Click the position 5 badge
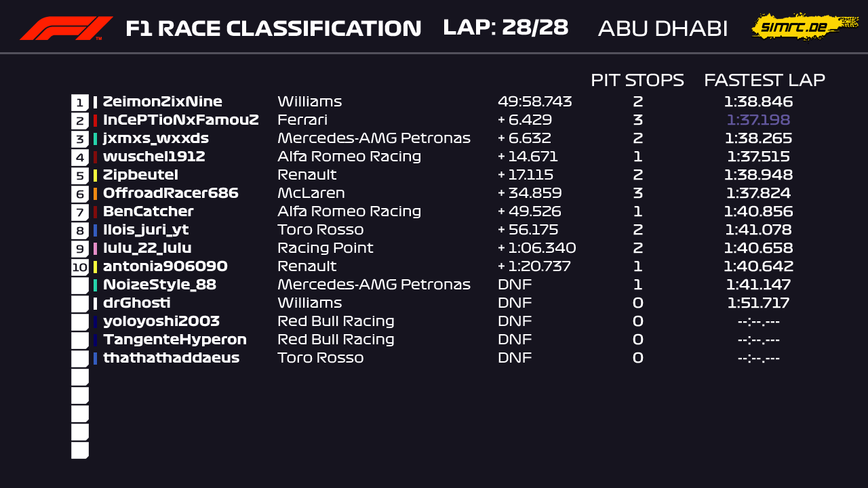868x488 pixels. point(80,176)
